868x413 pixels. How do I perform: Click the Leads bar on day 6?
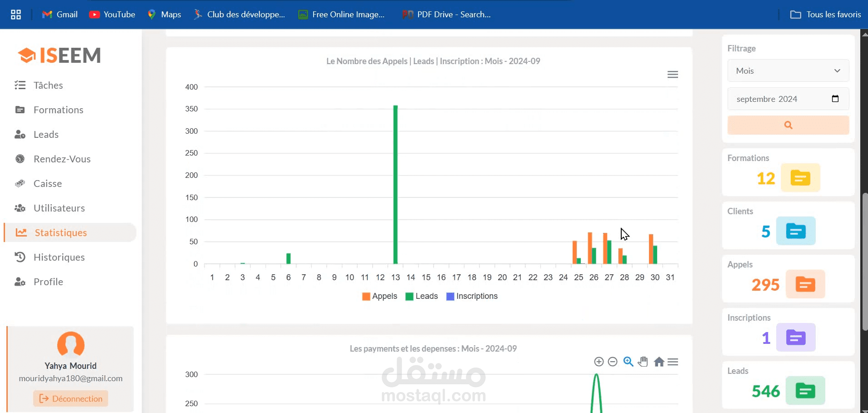(x=289, y=258)
